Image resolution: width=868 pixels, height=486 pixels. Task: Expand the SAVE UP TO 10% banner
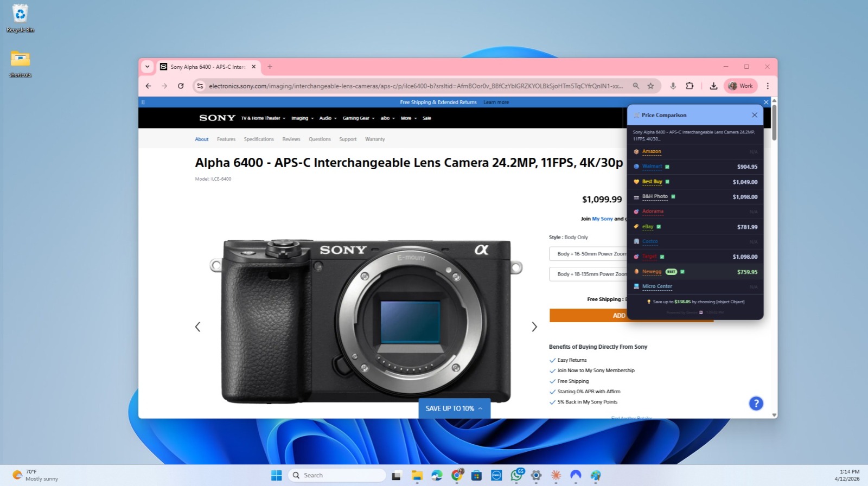tap(454, 408)
